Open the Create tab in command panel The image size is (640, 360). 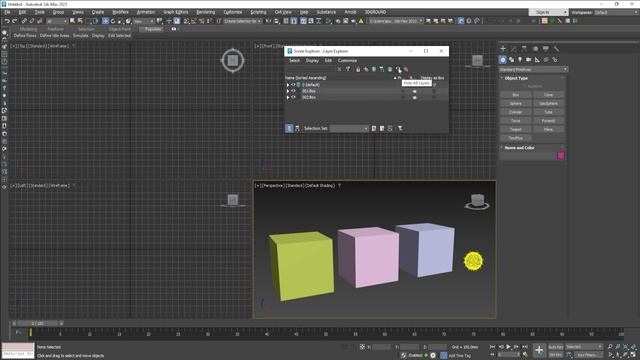tap(503, 49)
